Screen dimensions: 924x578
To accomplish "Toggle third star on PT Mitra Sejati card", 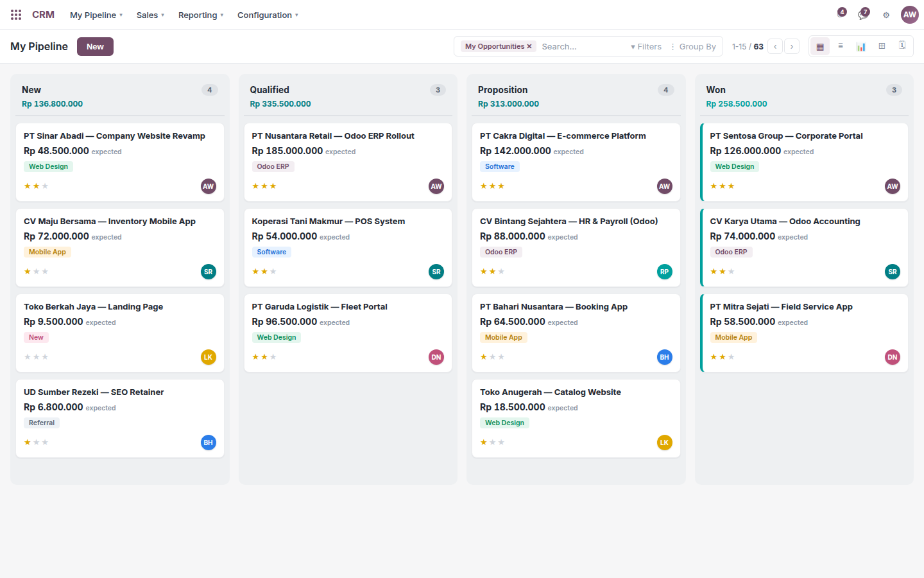I will coord(731,357).
